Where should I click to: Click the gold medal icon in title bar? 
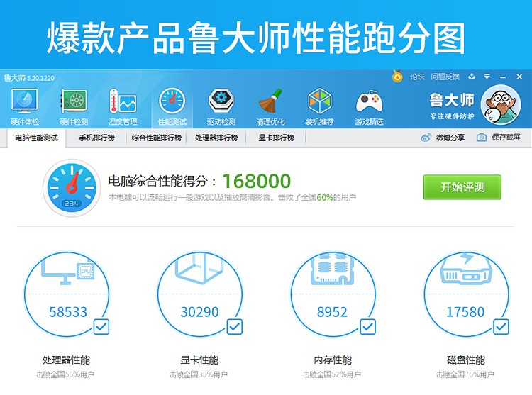click(x=397, y=77)
